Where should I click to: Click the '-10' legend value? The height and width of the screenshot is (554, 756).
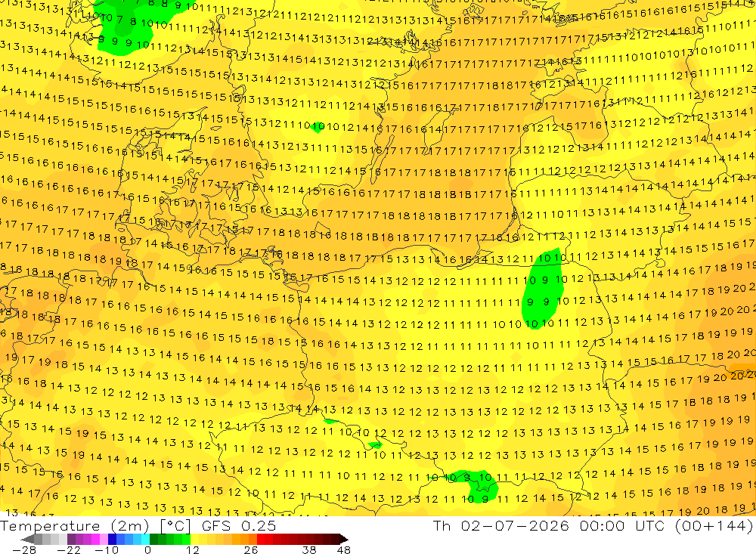pyautogui.click(x=107, y=549)
